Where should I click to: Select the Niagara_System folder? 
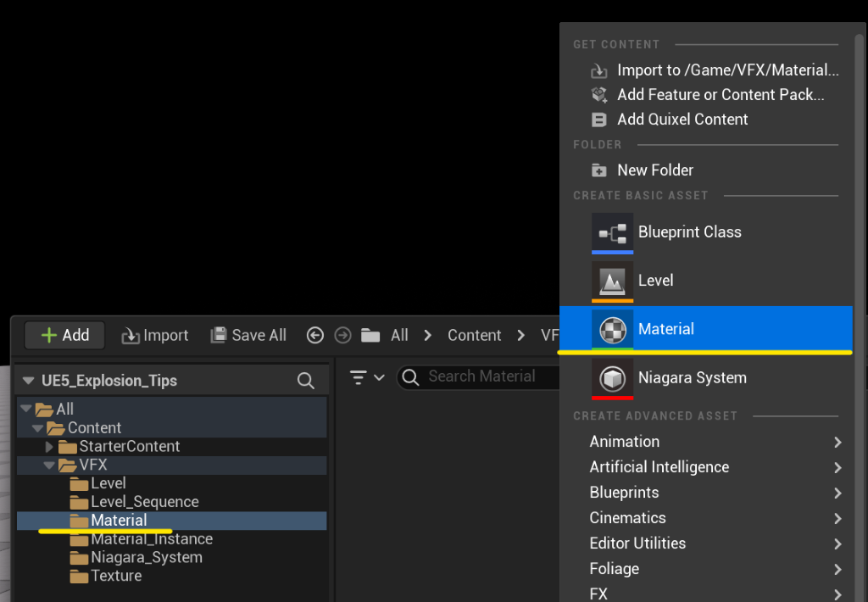tap(171, 557)
